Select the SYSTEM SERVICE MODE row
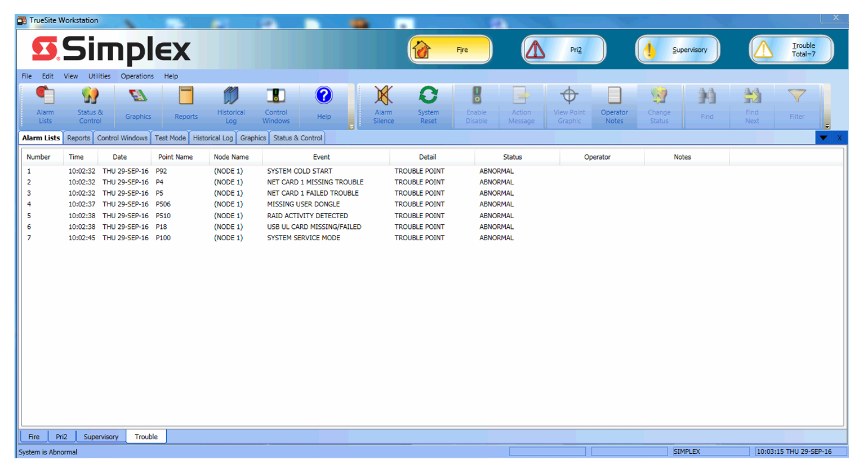868x469 pixels. (x=433, y=238)
